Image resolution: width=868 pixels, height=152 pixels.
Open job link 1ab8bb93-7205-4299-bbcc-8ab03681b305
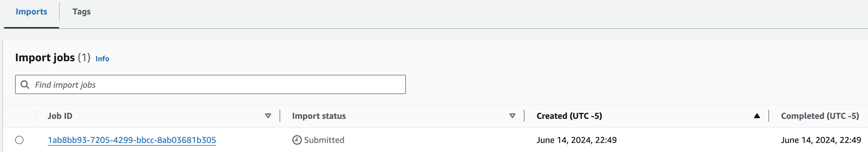click(x=132, y=140)
